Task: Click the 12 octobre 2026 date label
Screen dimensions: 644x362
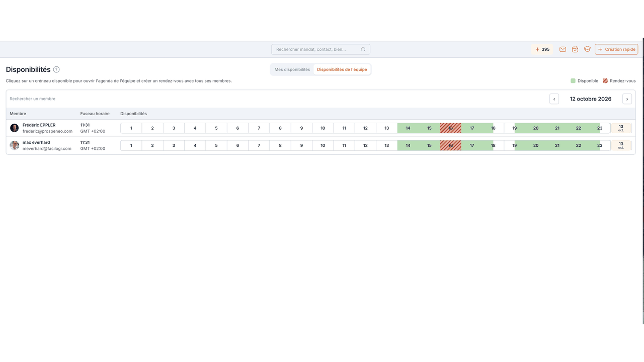Action: [x=591, y=99]
